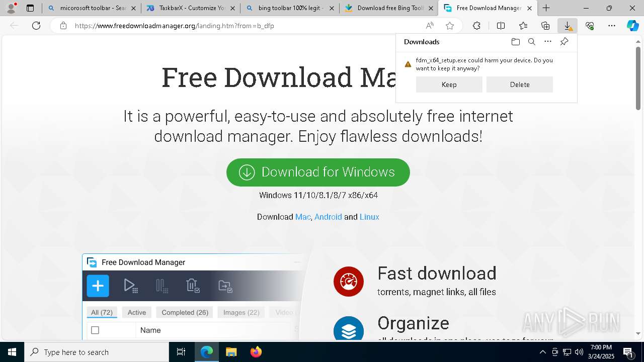Click the Downloads toolbar icon
Viewport: 644px width, 362px height.
pos(568,26)
